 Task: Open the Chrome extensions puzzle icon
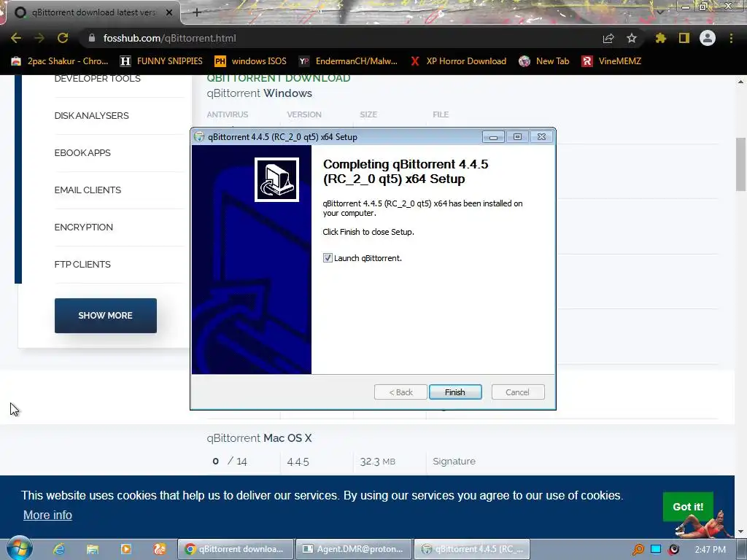click(x=660, y=38)
